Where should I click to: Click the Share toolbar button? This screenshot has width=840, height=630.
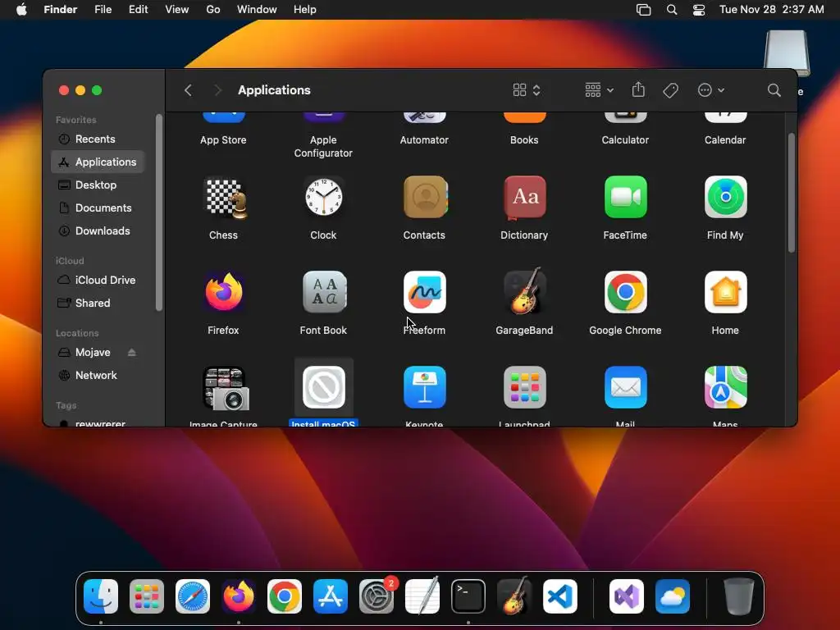click(x=638, y=89)
